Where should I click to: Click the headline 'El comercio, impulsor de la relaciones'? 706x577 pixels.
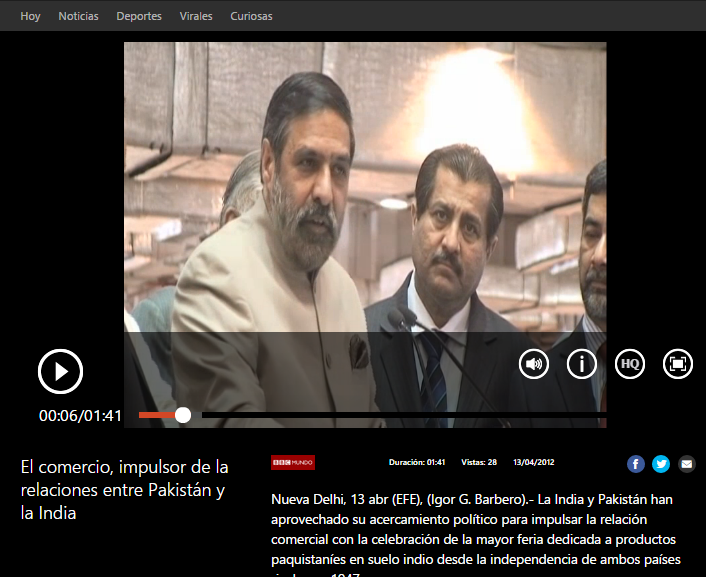[x=125, y=490]
